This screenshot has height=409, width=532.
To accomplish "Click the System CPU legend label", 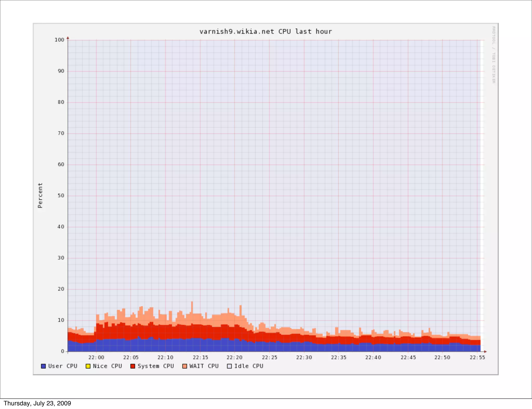I will click(x=156, y=366).
